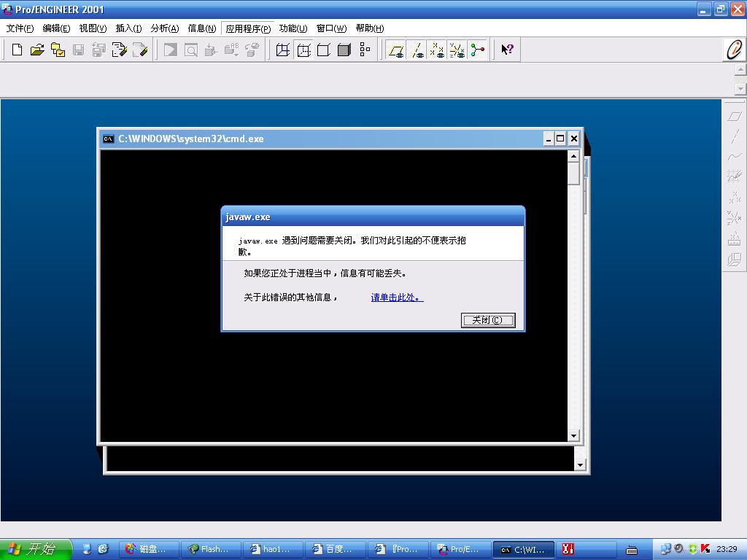Click the Kaspersky red K tray icon

click(x=705, y=549)
